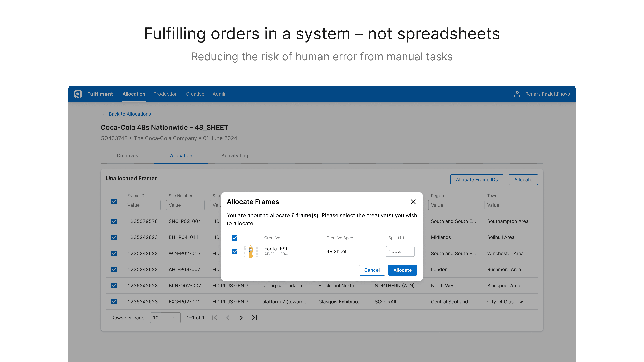Image resolution: width=644 pixels, height=362 pixels.
Task: Jump to the last page arrow
Action: point(255,318)
